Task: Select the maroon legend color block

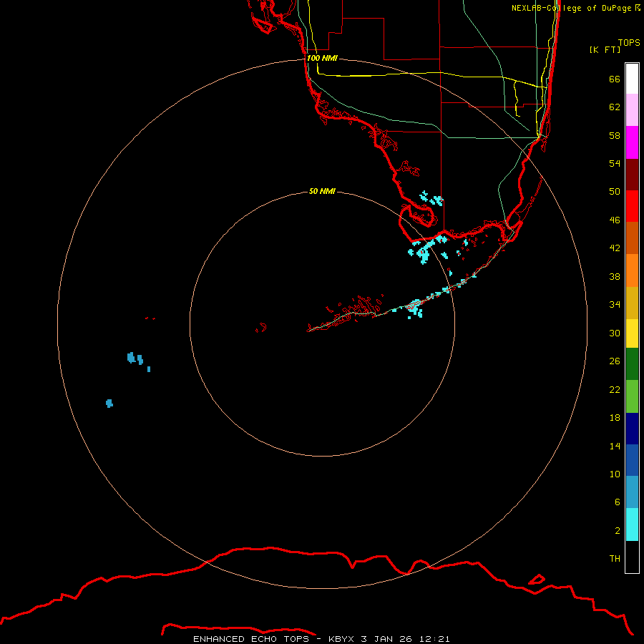Action: (632, 174)
